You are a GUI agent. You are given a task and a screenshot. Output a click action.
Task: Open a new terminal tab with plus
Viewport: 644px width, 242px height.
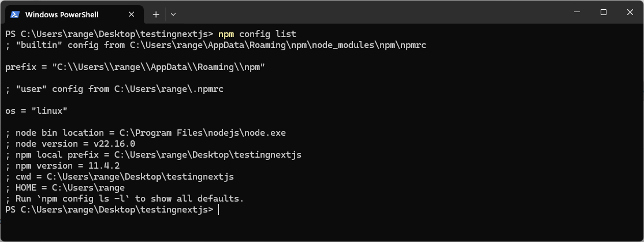[156, 14]
